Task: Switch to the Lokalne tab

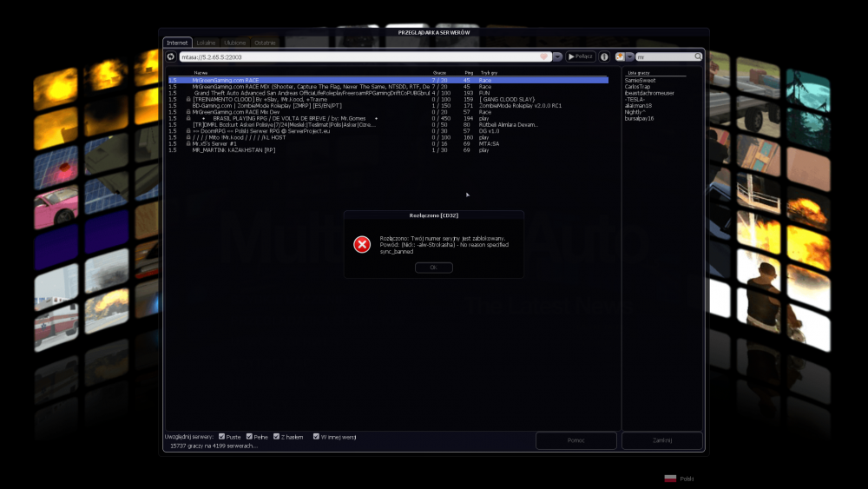Action: pyautogui.click(x=206, y=42)
